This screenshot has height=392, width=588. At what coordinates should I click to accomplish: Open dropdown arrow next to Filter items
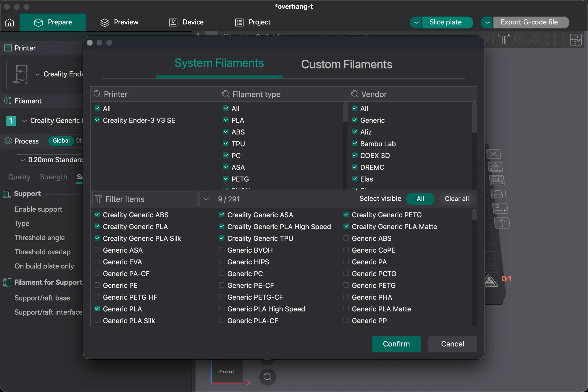[x=206, y=199]
